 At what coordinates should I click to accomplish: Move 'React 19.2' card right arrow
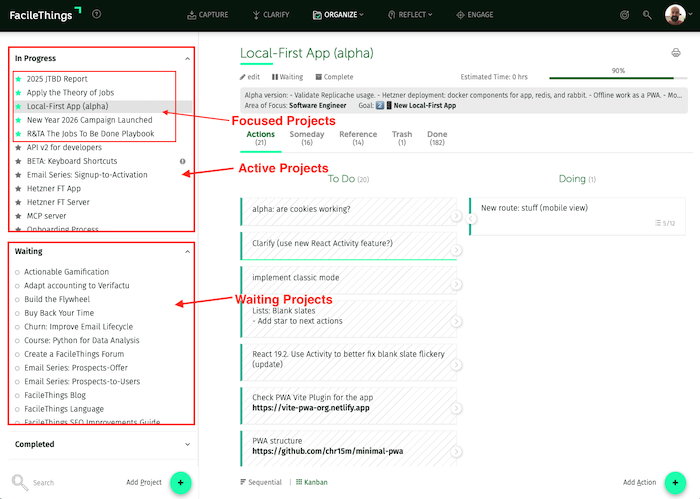pyautogui.click(x=456, y=365)
